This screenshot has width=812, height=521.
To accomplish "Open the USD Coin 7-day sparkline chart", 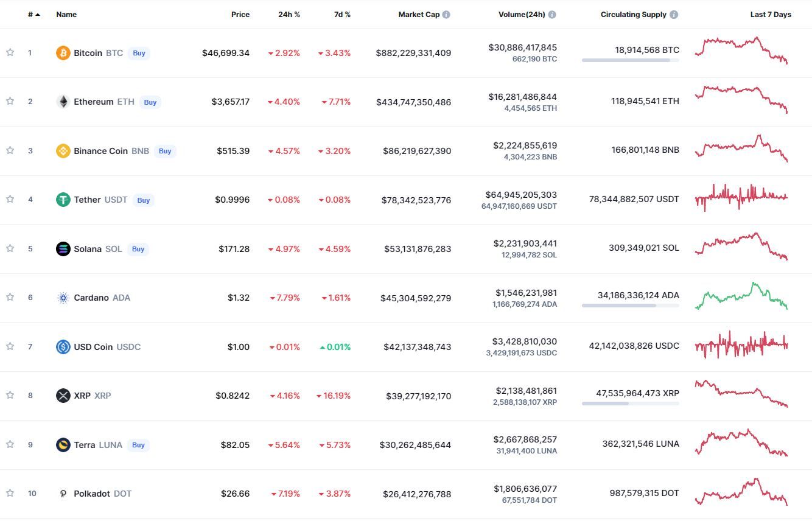I will click(741, 346).
